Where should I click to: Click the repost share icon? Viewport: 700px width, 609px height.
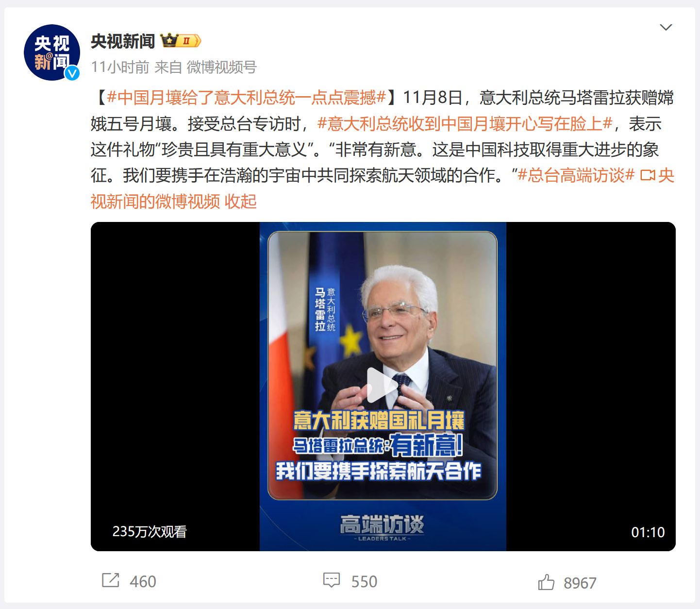[x=111, y=580]
